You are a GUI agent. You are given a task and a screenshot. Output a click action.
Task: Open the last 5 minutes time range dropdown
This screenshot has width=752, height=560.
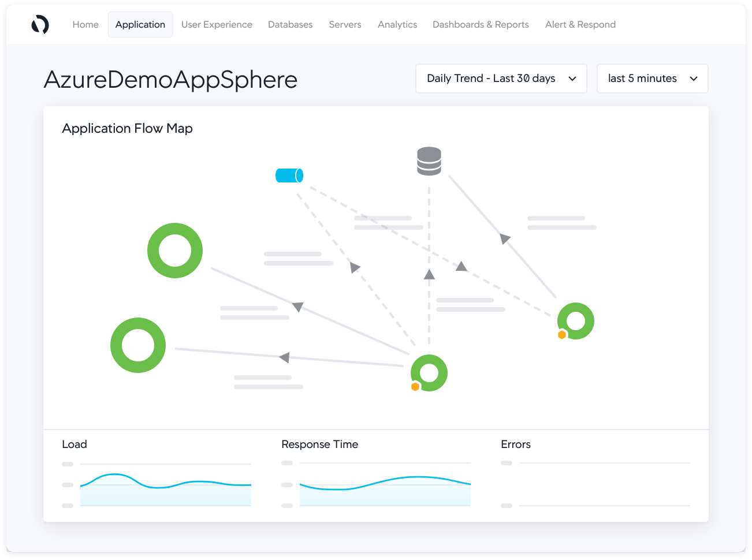pyautogui.click(x=653, y=79)
